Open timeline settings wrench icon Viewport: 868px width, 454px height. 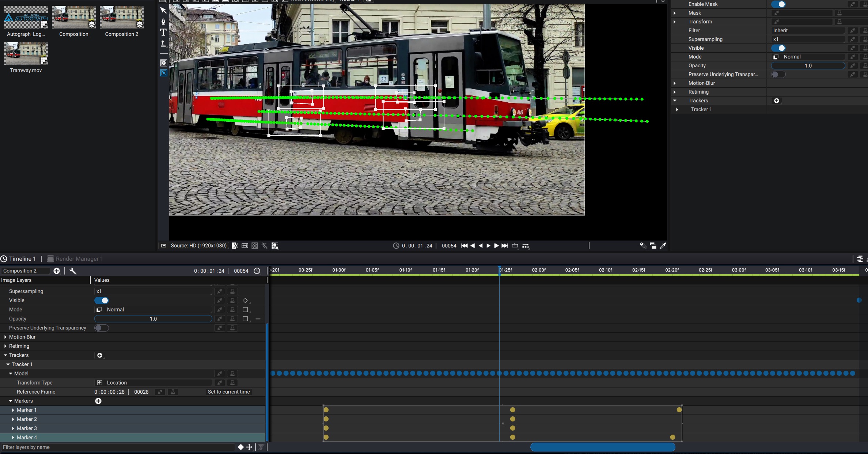73,271
